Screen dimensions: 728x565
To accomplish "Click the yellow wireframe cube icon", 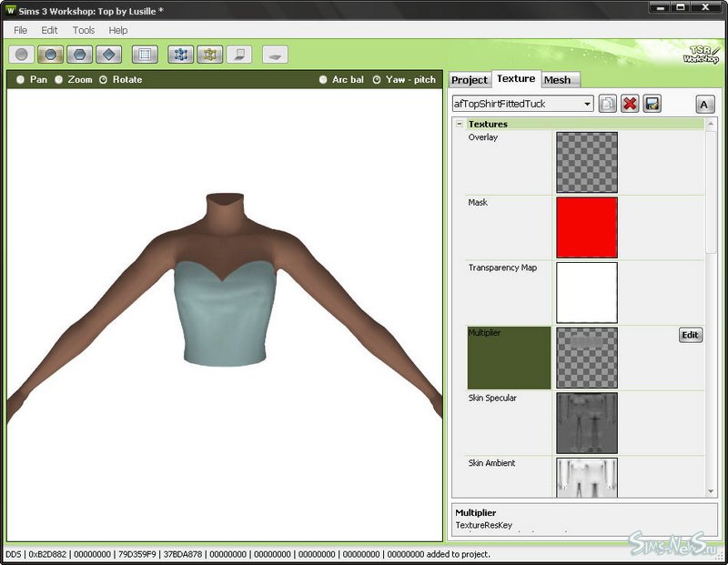I will point(209,55).
